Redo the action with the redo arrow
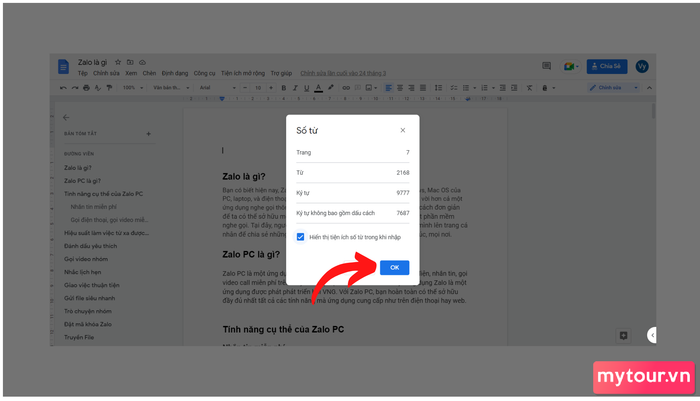 [x=75, y=88]
